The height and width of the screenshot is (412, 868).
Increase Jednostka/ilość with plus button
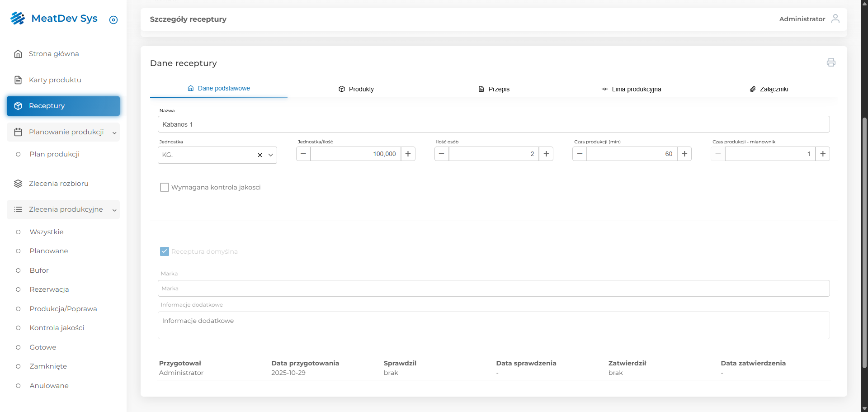408,154
